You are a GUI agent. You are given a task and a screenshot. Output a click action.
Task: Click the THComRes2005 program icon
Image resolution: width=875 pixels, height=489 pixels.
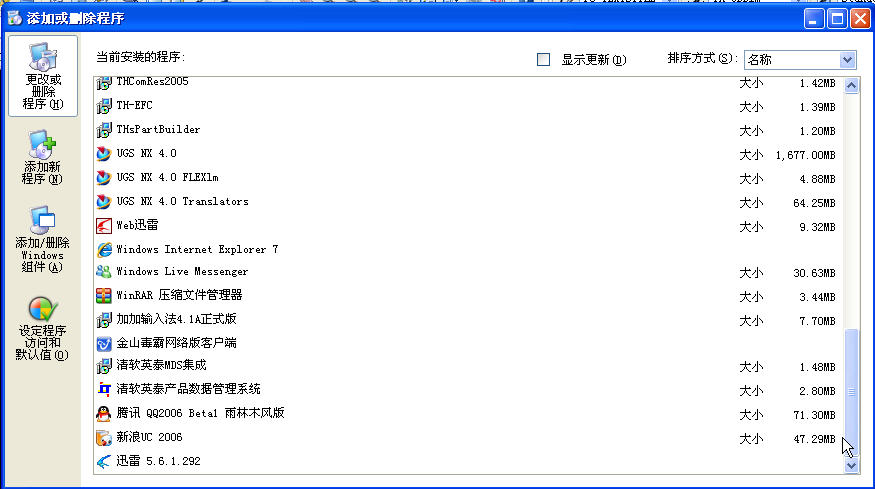pyautogui.click(x=104, y=83)
